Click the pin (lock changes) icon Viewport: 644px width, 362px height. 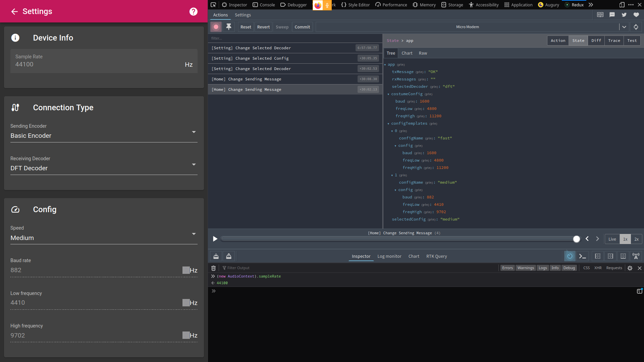coord(229,27)
